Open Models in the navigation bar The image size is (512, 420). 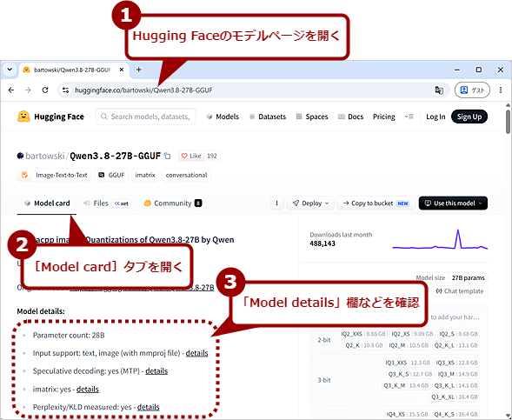tap(223, 117)
